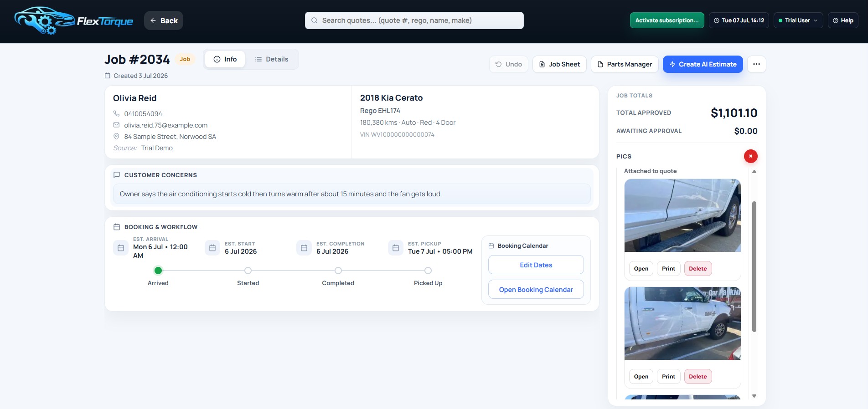Open the Trial User dropdown
This screenshot has height=409, width=868.
pyautogui.click(x=798, y=20)
